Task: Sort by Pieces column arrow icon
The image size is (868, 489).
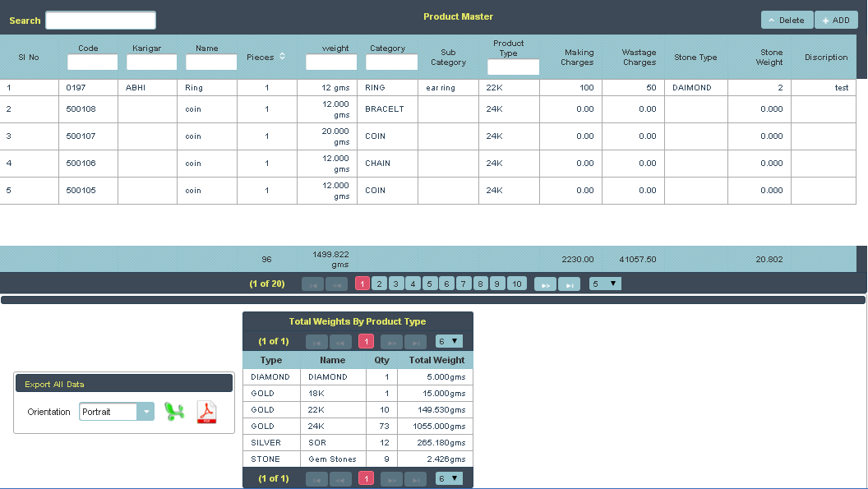Action: click(283, 57)
